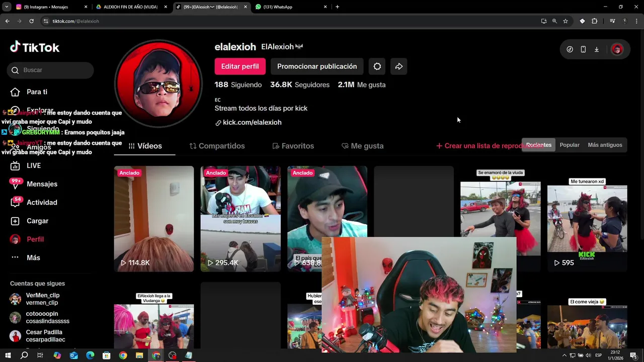Click the download app icon in header
Viewport: 644px width, 362px height.
[x=597, y=49]
